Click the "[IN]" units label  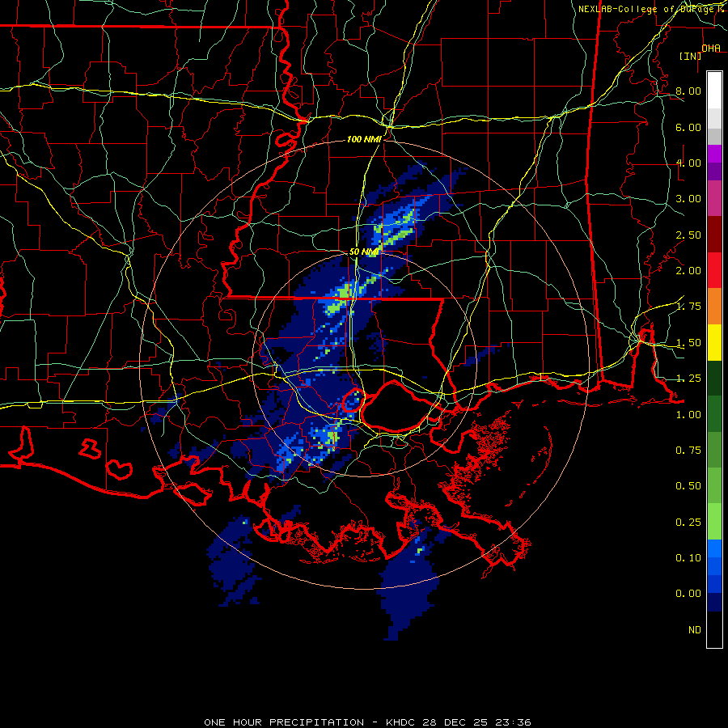(x=691, y=56)
